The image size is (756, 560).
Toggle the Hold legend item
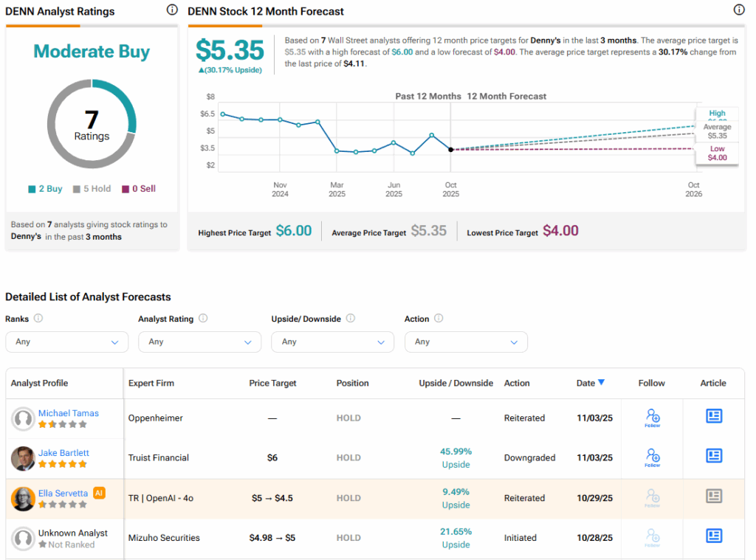pos(92,189)
